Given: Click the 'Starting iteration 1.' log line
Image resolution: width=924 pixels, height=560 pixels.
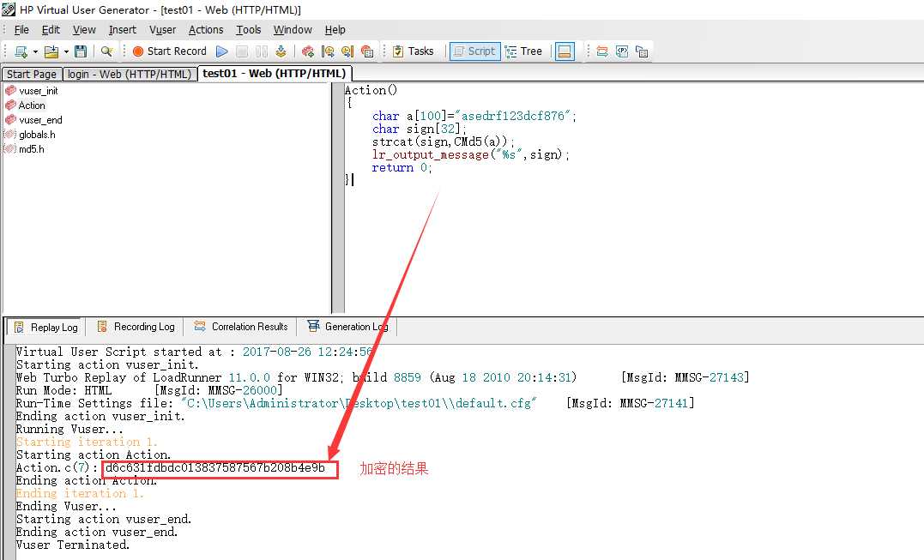Looking at the screenshot, I should coord(87,443).
